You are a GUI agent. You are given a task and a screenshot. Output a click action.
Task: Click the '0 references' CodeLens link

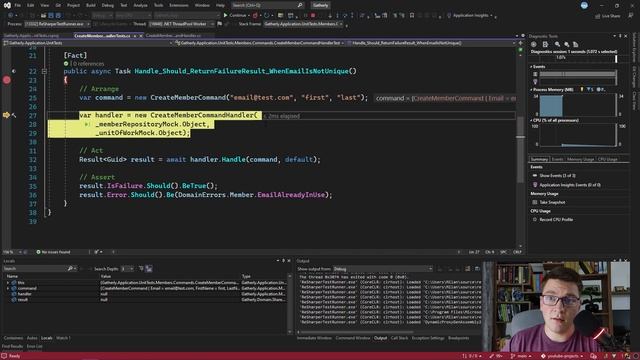click(x=88, y=64)
